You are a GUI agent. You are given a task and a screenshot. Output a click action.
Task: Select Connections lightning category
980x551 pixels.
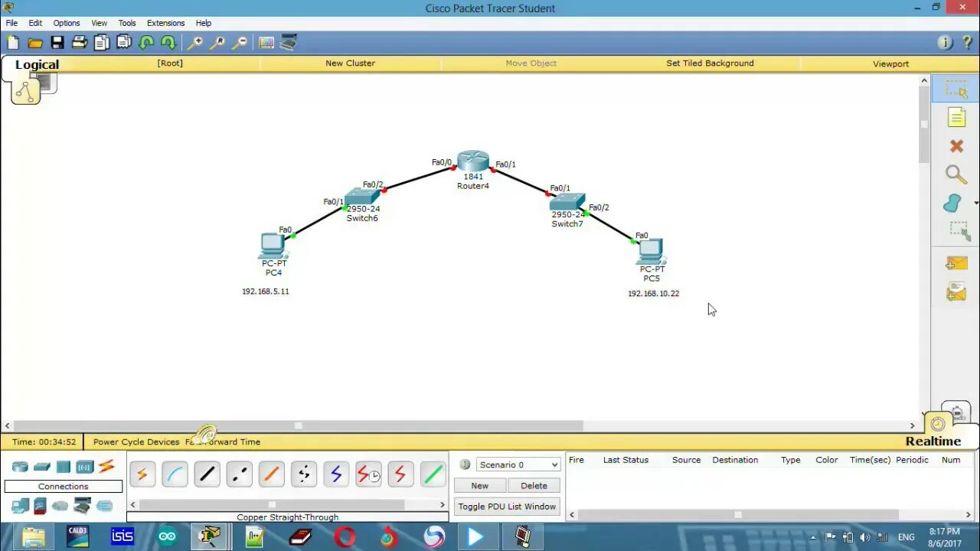pyautogui.click(x=106, y=465)
